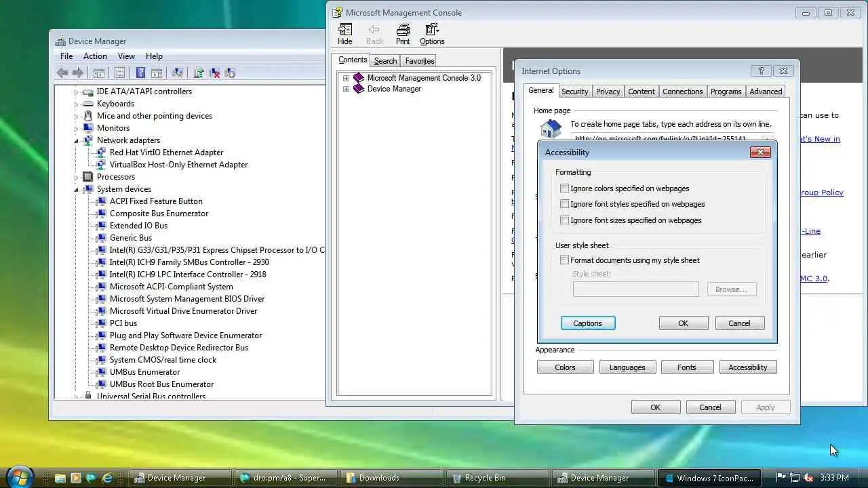Open the Action menu in Device Manager
Image resolution: width=868 pixels, height=488 pixels.
[x=95, y=56]
